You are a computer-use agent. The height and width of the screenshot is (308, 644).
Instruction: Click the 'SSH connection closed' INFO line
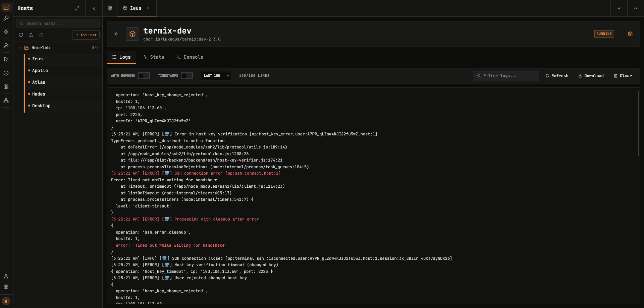coord(281,258)
